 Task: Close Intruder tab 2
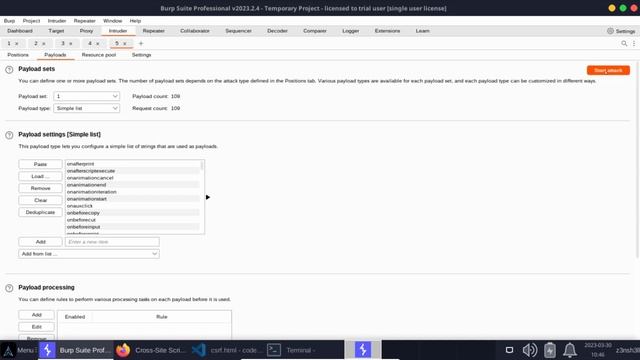point(44,44)
